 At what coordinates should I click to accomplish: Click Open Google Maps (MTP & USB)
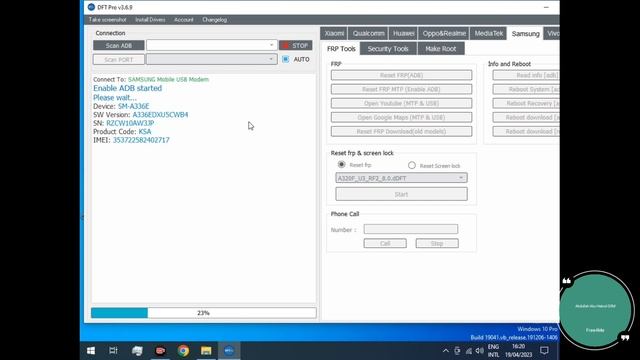[x=401, y=118]
